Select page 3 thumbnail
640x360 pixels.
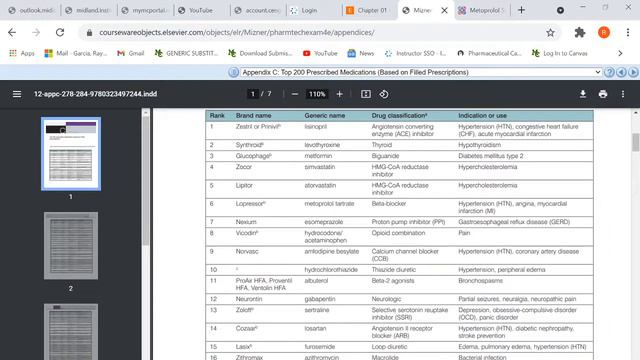click(x=71, y=331)
